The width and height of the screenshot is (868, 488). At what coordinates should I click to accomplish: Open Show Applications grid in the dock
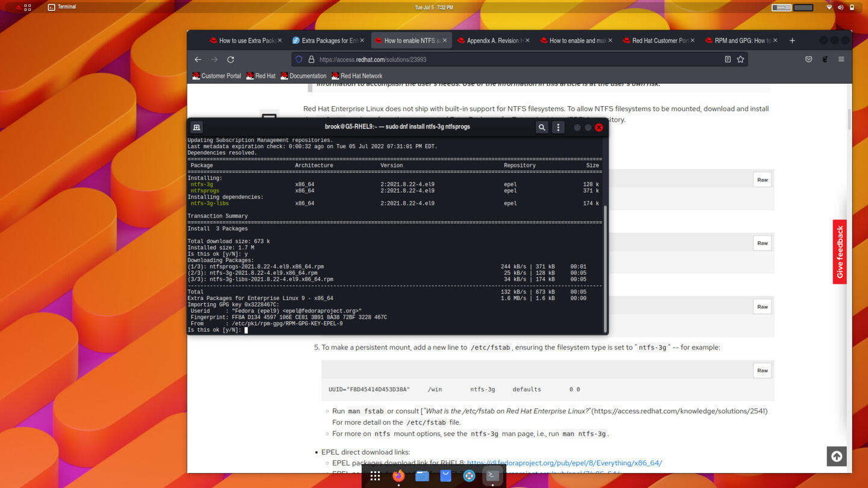tap(375, 476)
